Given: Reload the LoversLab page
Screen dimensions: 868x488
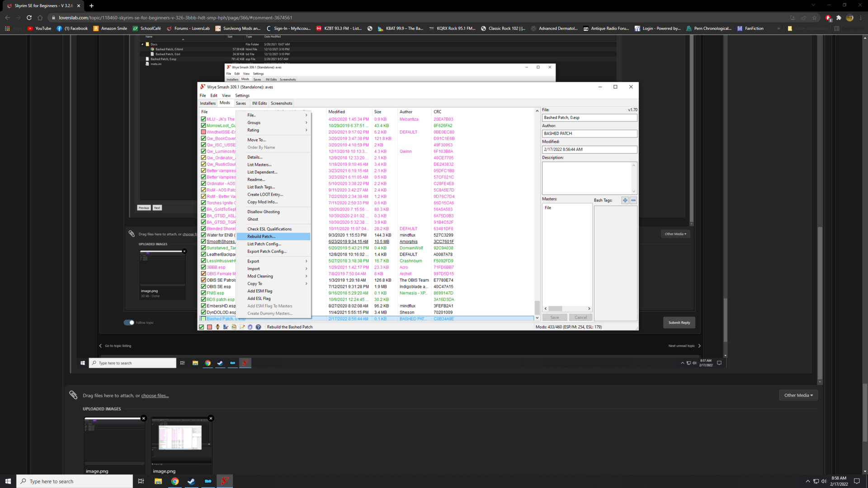Looking at the screenshot, I should [x=29, y=18].
